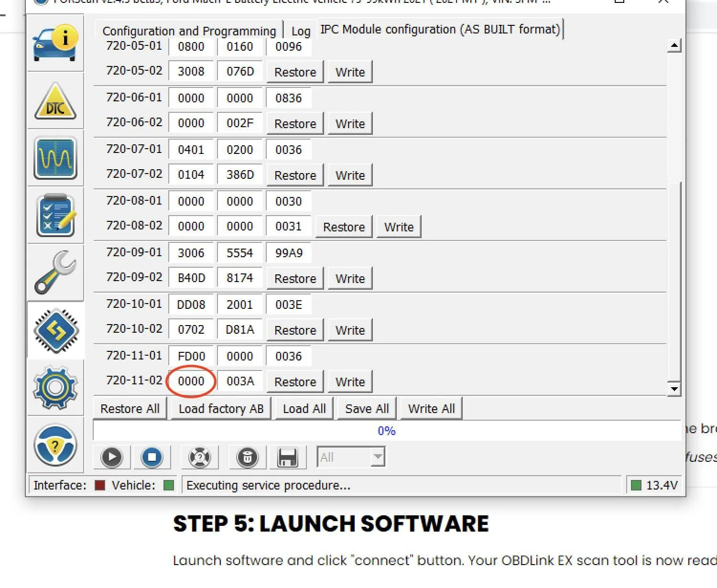This screenshot has height=588, width=717.
Task: Click the 076D field in row 720-05-02
Action: click(240, 71)
